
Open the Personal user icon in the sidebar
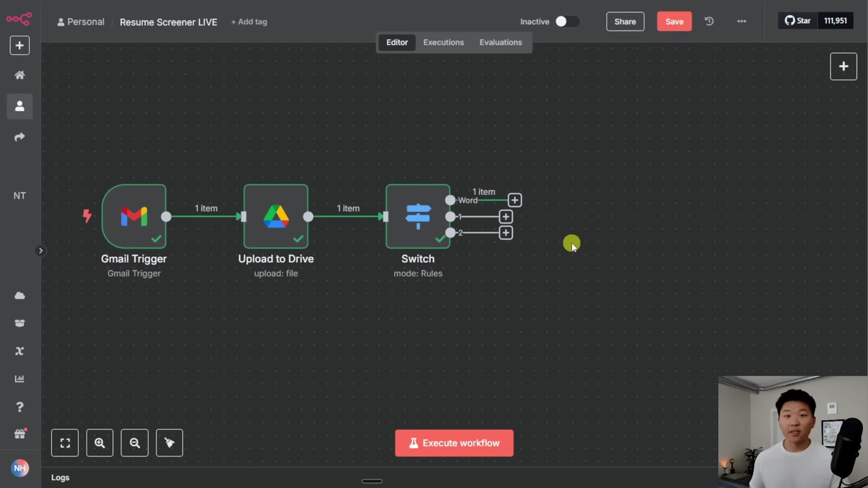point(19,106)
